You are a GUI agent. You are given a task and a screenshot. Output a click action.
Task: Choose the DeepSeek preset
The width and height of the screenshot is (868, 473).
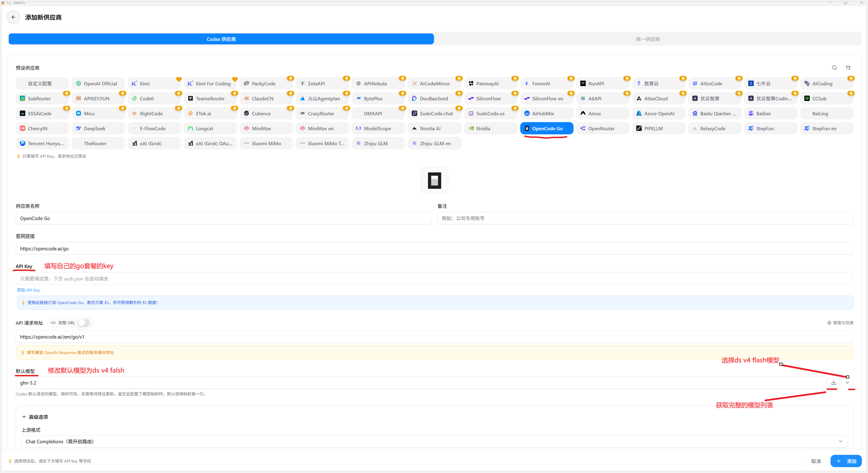98,128
